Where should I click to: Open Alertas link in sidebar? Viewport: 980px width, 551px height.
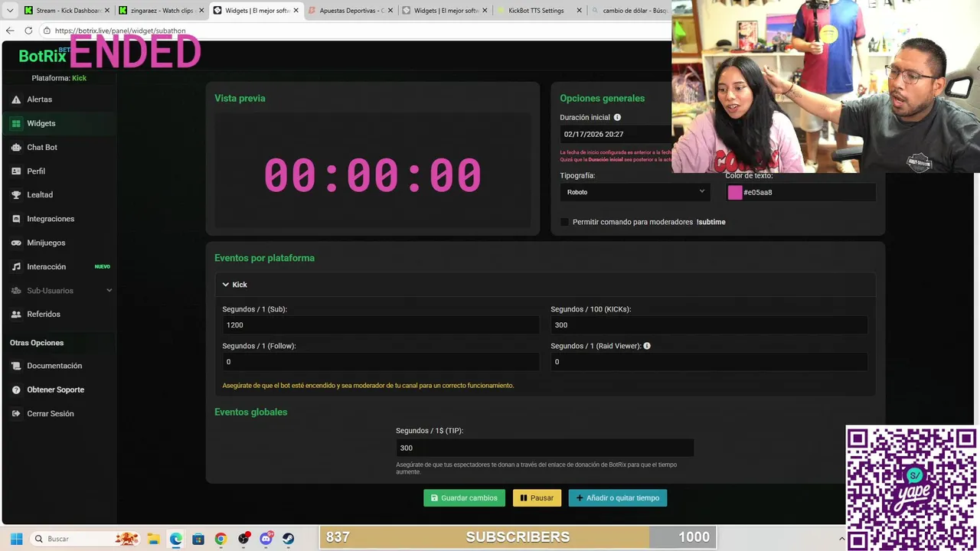click(40, 99)
